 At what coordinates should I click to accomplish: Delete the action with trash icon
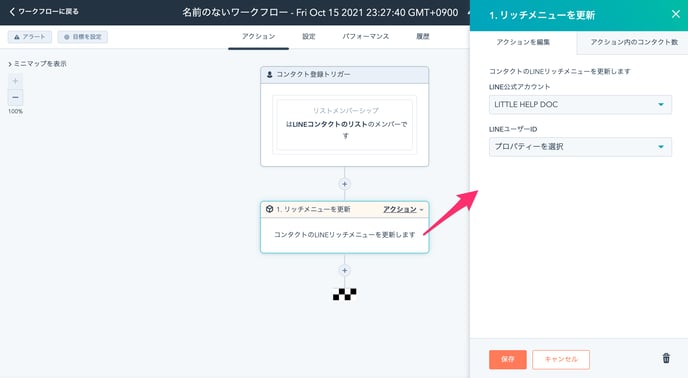[666, 358]
